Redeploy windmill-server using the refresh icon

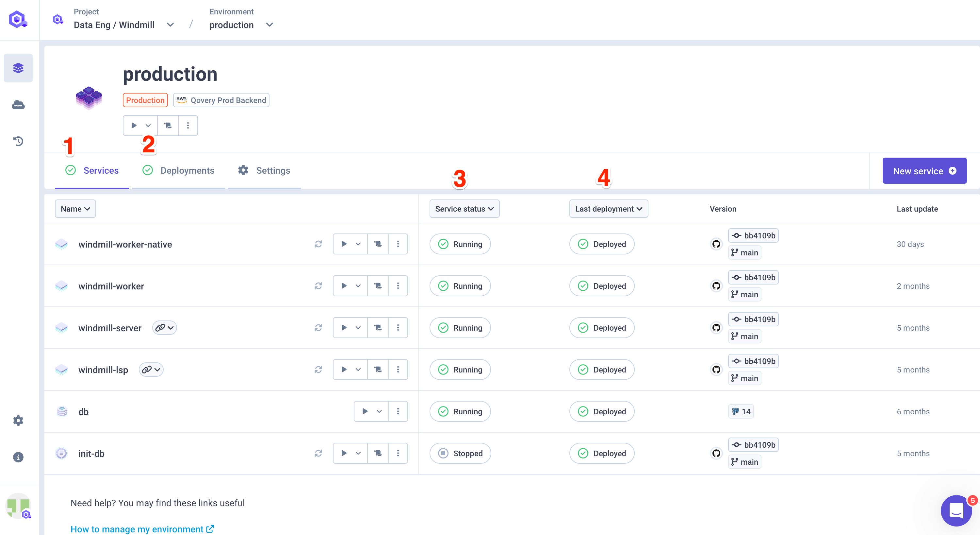click(x=318, y=327)
